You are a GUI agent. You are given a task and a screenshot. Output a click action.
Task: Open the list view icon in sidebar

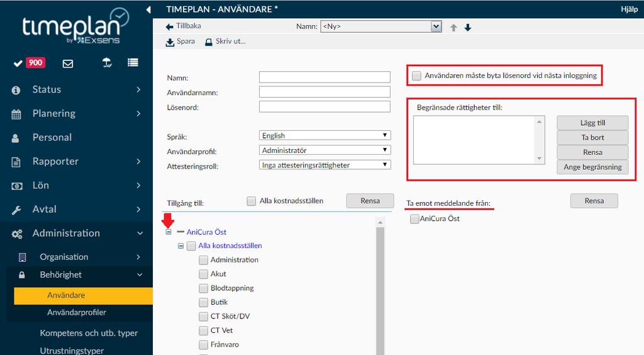[133, 62]
